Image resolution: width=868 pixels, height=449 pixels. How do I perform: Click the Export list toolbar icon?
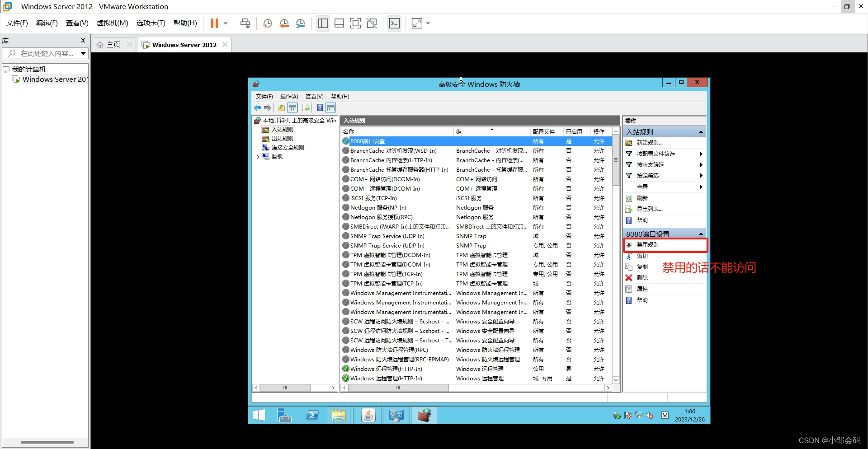click(x=306, y=108)
